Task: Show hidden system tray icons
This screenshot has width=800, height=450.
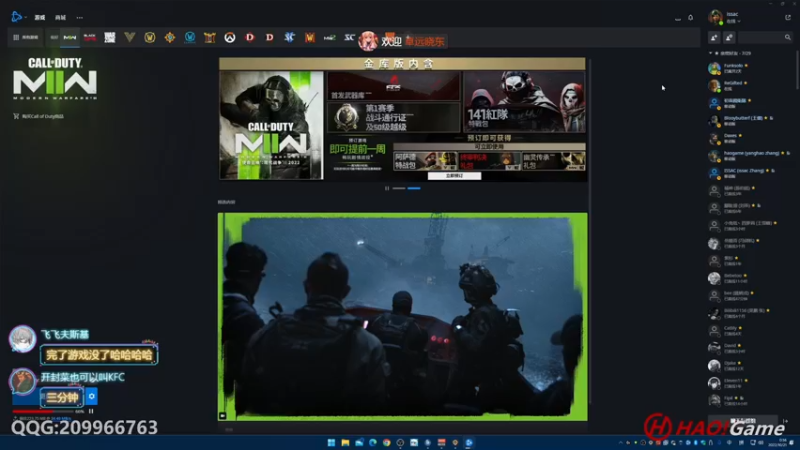Action: pyautogui.click(x=620, y=442)
